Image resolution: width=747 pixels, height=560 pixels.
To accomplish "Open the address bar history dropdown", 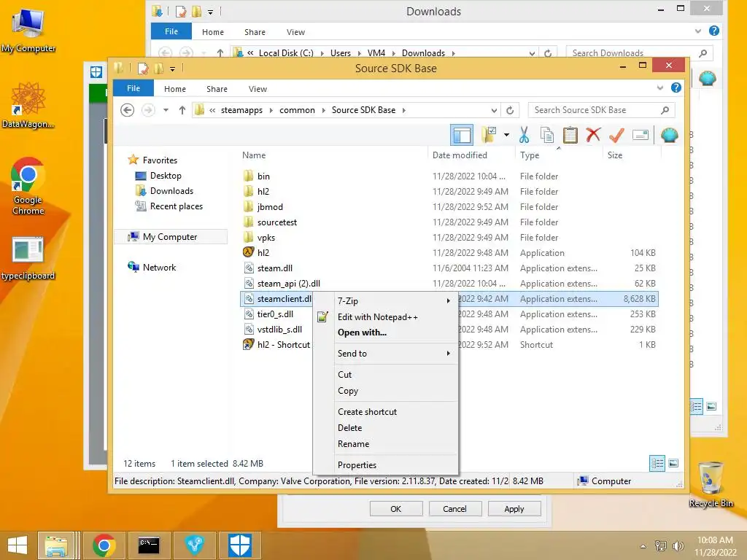I will [494, 111].
